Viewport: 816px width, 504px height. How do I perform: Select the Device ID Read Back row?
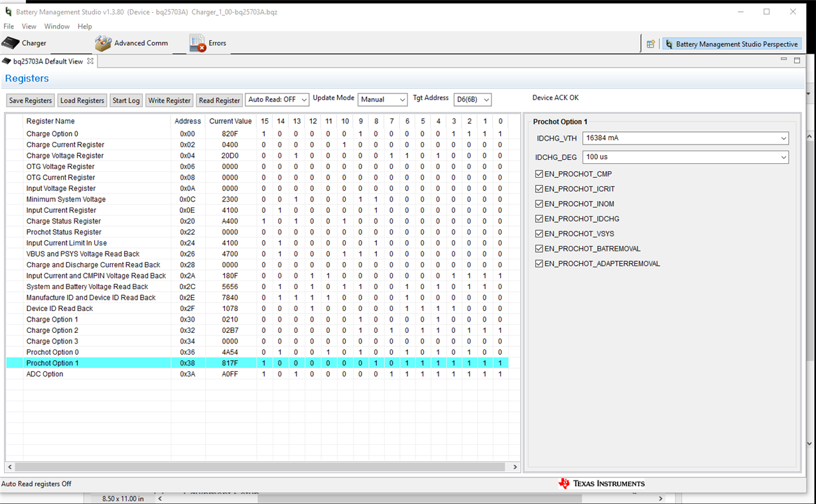257,308
